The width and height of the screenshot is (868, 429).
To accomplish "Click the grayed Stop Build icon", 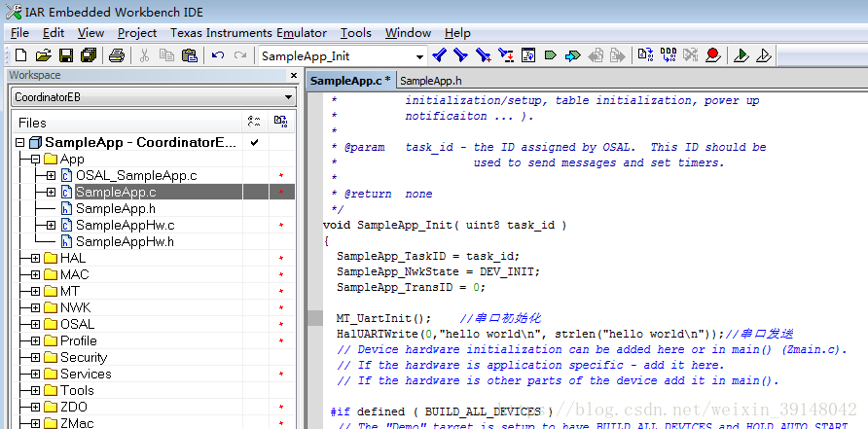I will (x=690, y=54).
